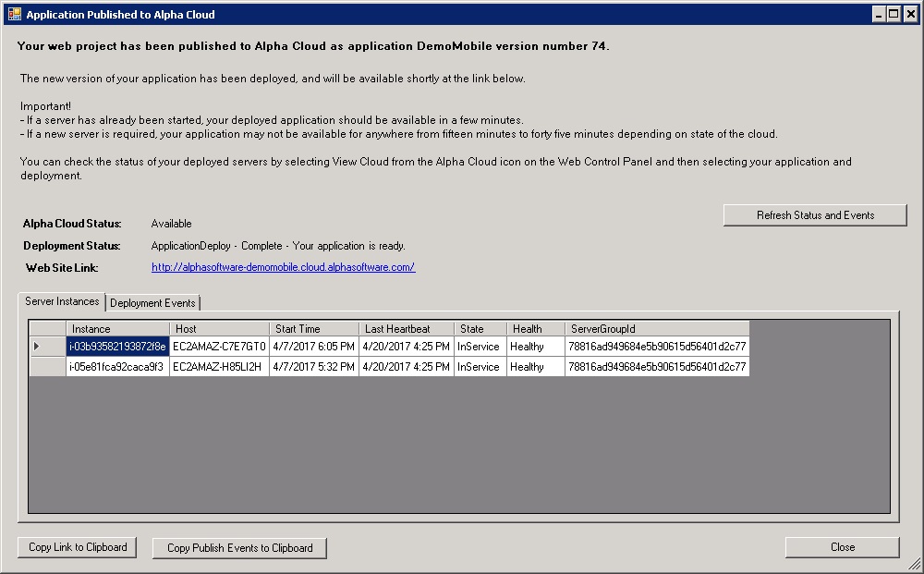Click the blank row header of second instance
This screenshot has height=574, width=924.
pyautogui.click(x=48, y=367)
